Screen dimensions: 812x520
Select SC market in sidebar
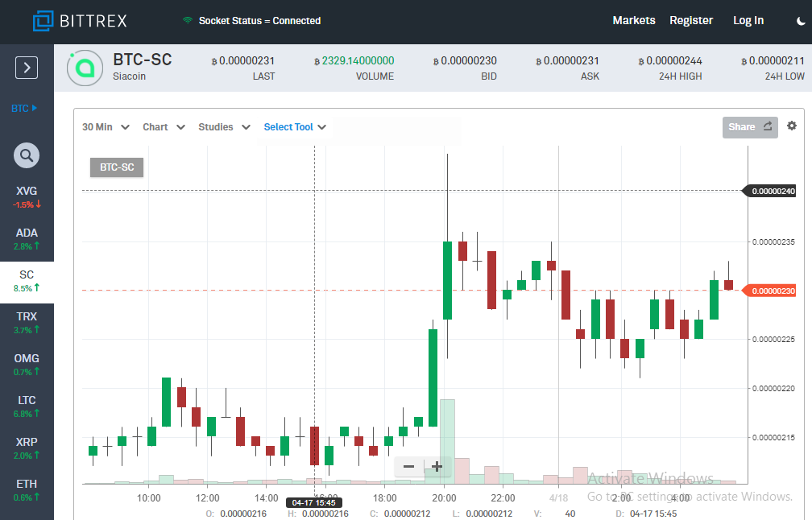point(27,282)
